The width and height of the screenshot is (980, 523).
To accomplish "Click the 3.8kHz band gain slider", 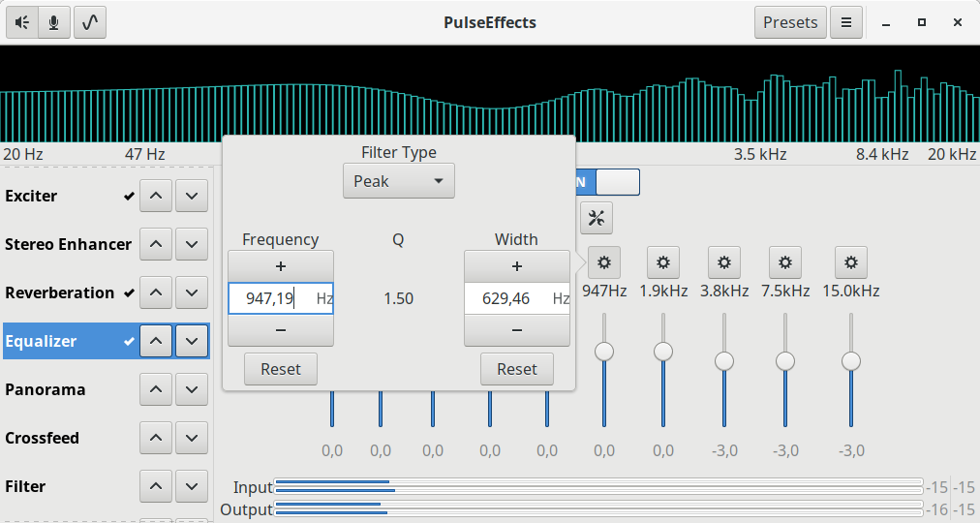I will pyautogui.click(x=723, y=370).
